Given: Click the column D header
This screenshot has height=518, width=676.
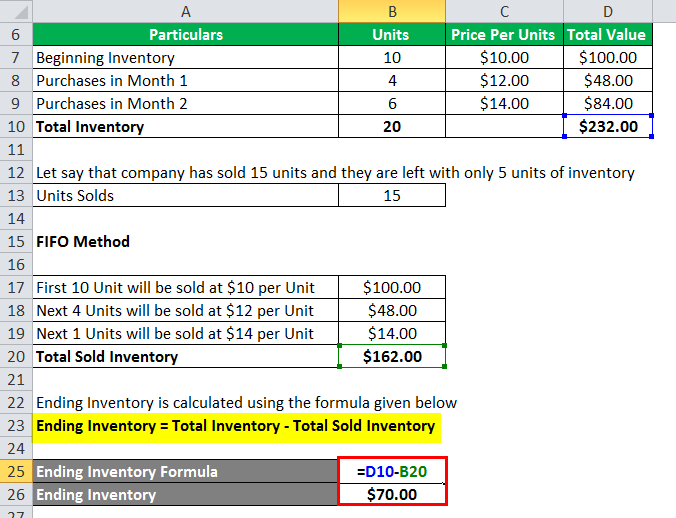Looking at the screenshot, I should [x=606, y=11].
